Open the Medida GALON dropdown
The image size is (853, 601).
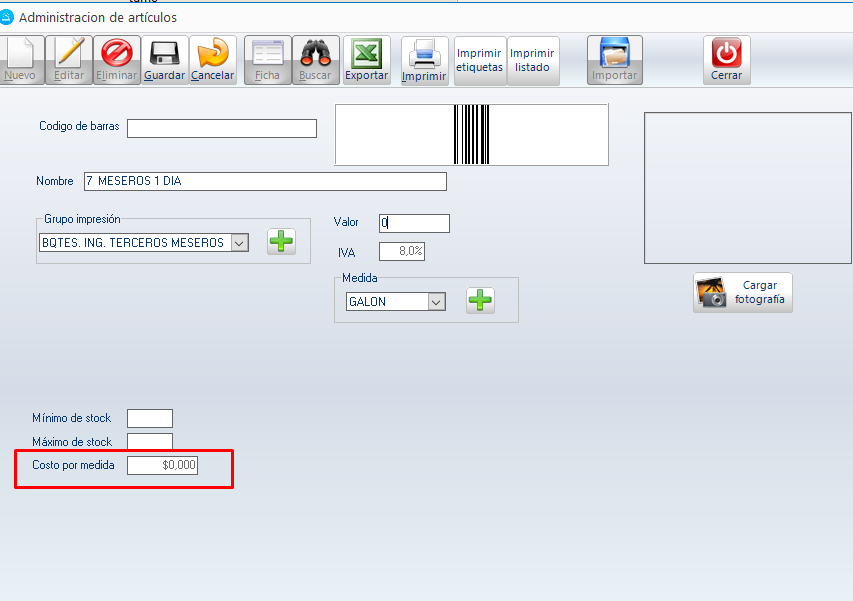point(435,301)
